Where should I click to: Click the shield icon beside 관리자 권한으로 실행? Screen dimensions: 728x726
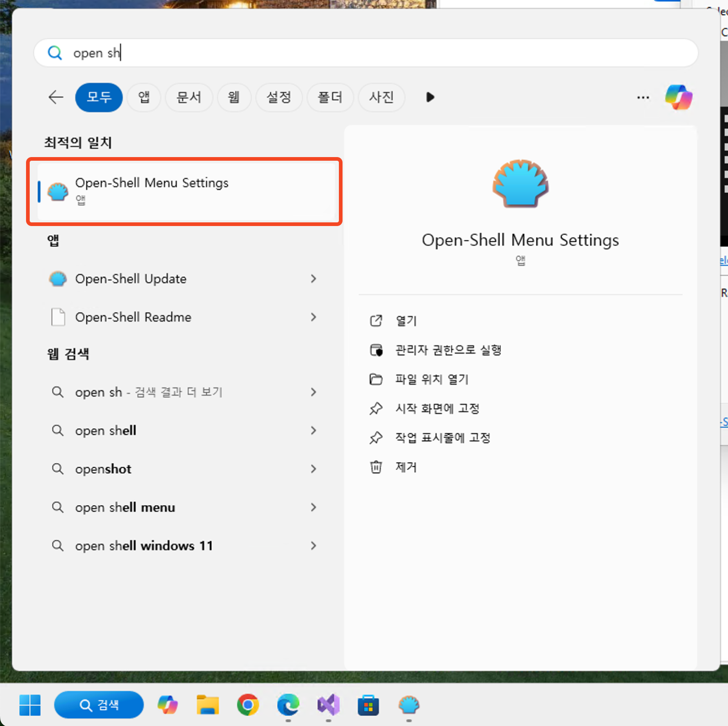[376, 350]
